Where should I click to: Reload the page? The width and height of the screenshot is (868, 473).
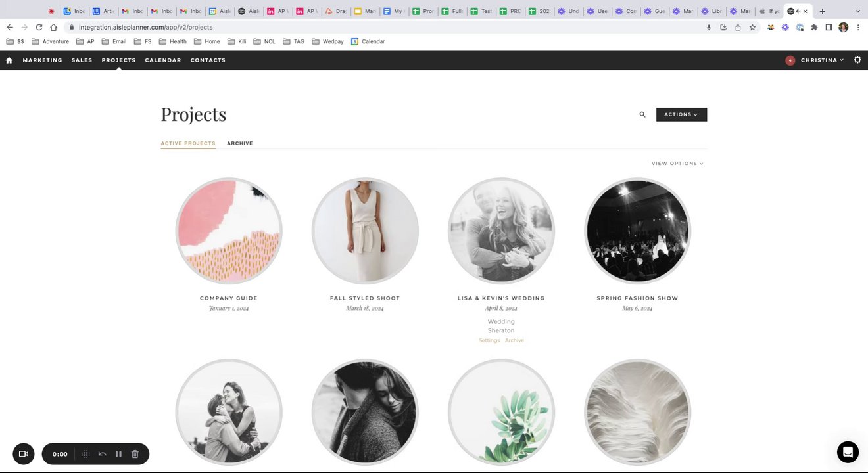point(39,27)
